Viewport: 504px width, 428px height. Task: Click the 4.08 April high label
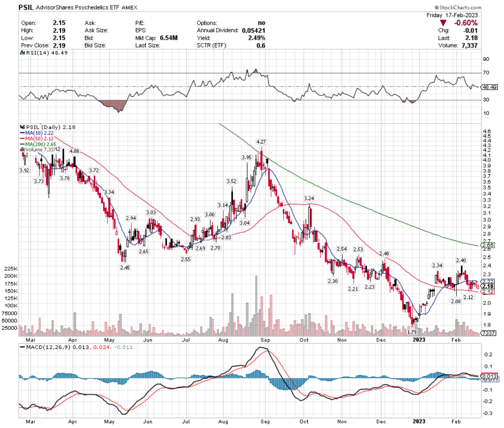pyautogui.click(x=74, y=151)
